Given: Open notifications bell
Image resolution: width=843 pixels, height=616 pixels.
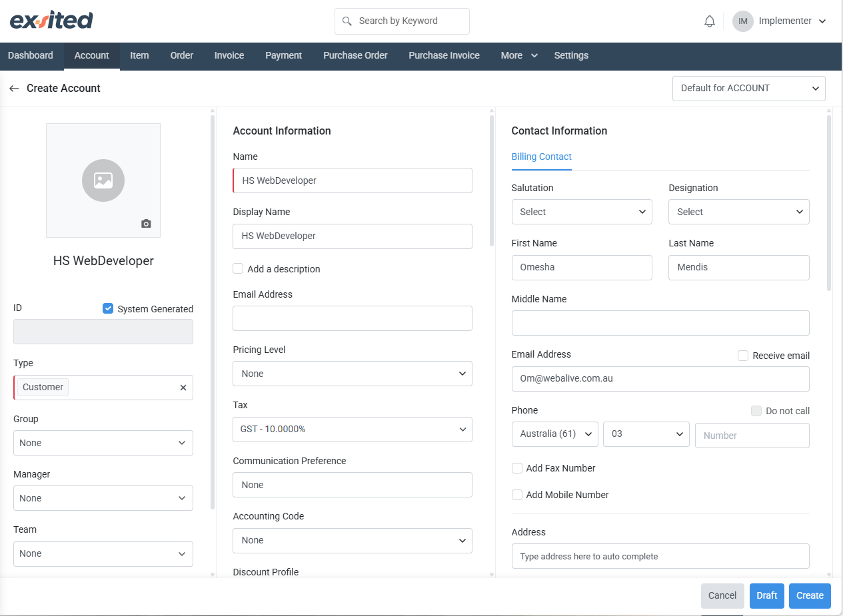Looking at the screenshot, I should (x=710, y=21).
